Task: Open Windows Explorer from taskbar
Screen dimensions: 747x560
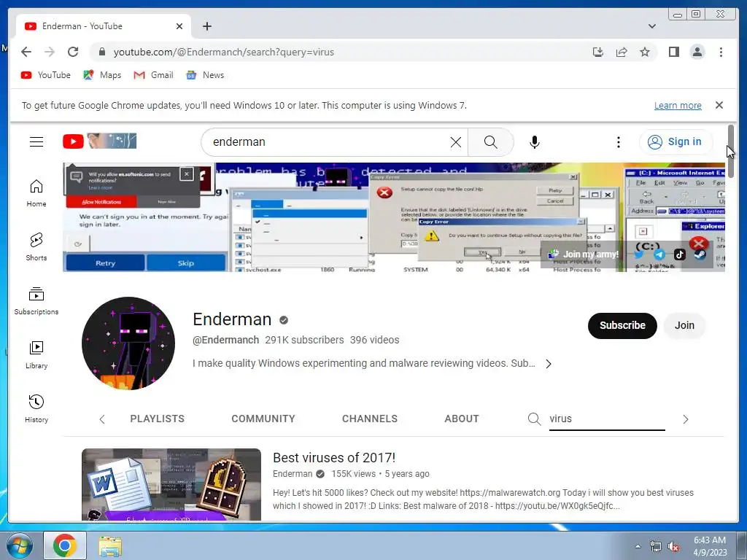Action: [110, 546]
